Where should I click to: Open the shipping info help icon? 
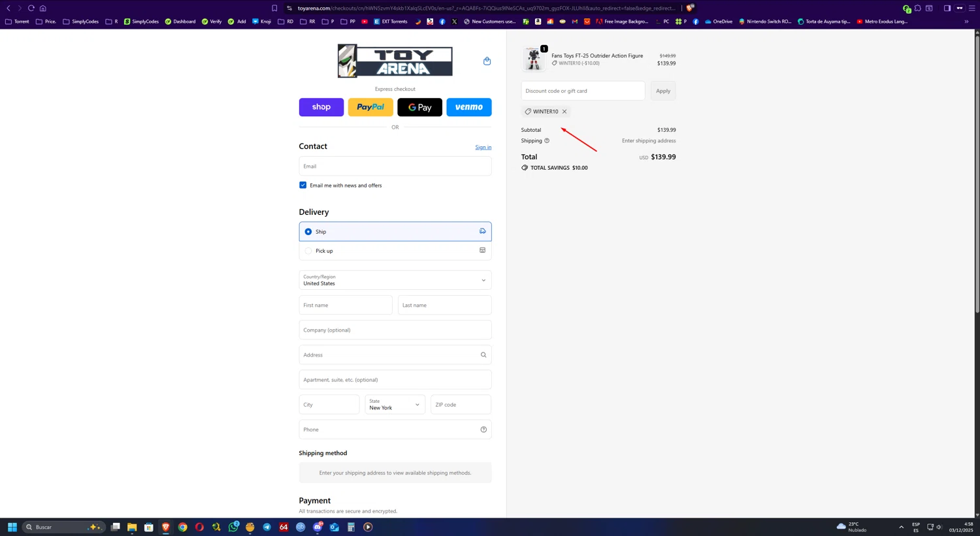point(547,141)
